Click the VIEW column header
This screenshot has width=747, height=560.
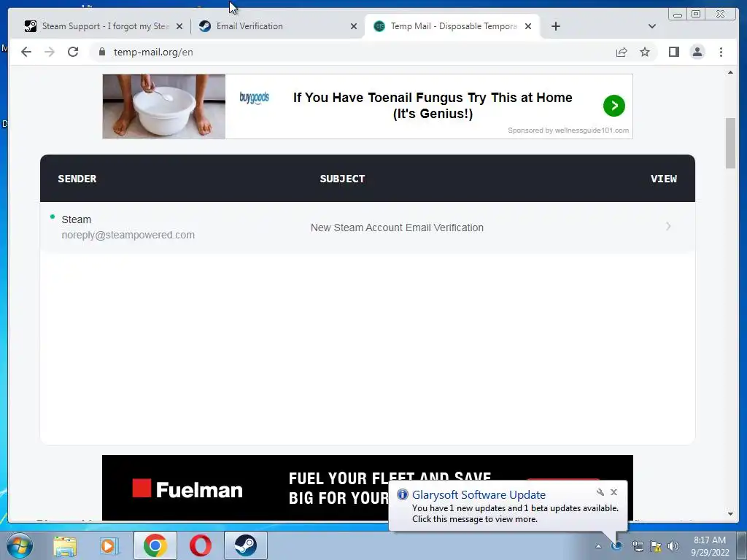(664, 179)
